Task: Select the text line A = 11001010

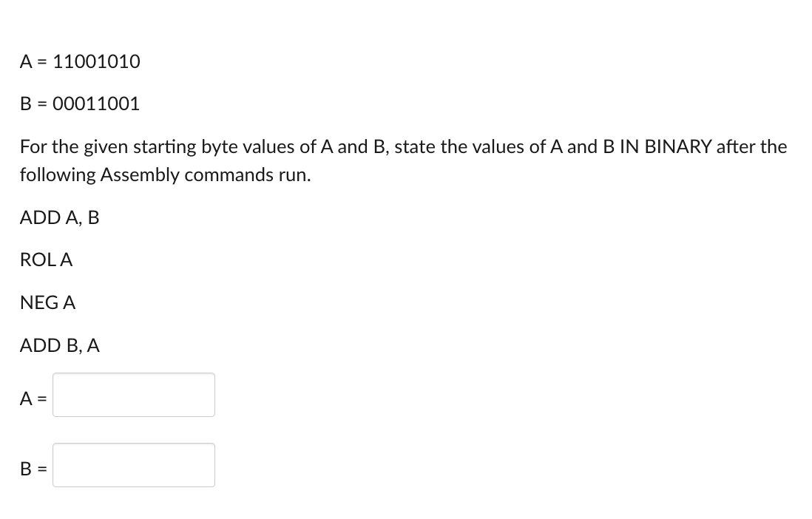Action: click(79, 62)
